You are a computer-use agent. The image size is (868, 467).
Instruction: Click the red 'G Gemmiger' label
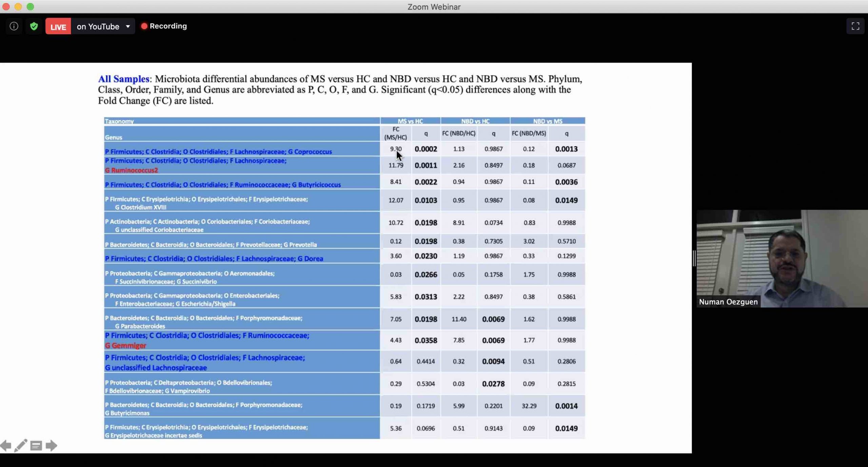pos(125,346)
